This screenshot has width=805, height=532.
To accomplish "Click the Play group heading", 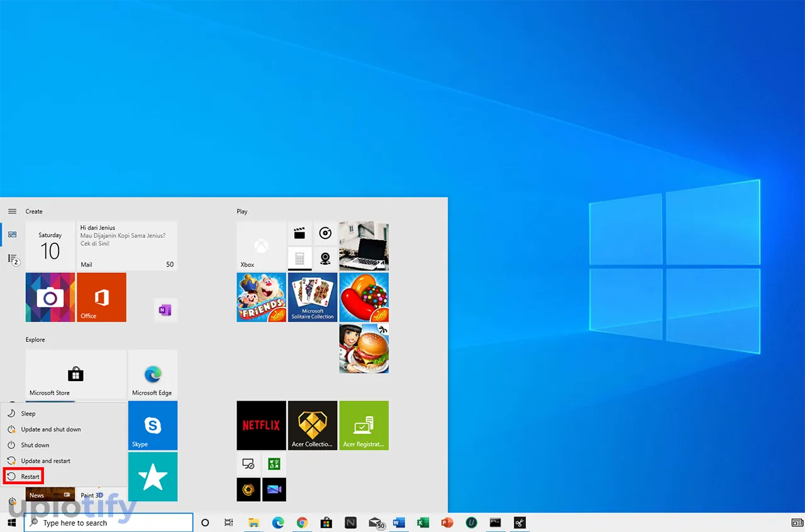I will (x=242, y=211).
